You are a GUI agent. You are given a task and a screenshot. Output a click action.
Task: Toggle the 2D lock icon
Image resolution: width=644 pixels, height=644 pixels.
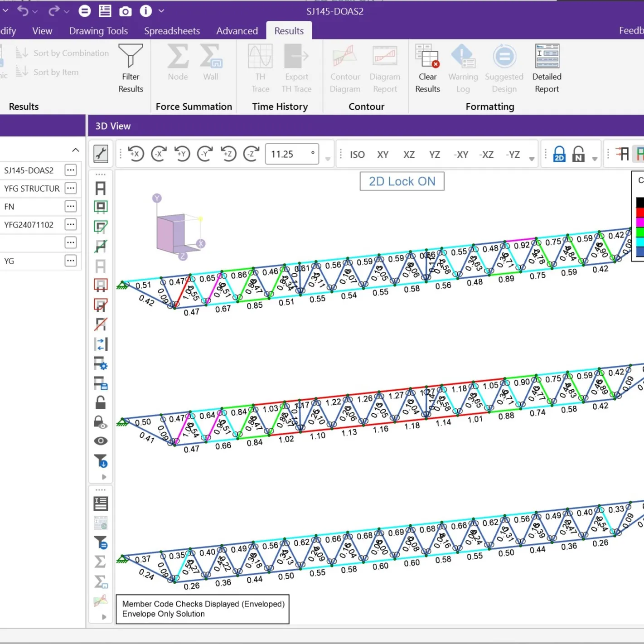(x=559, y=154)
